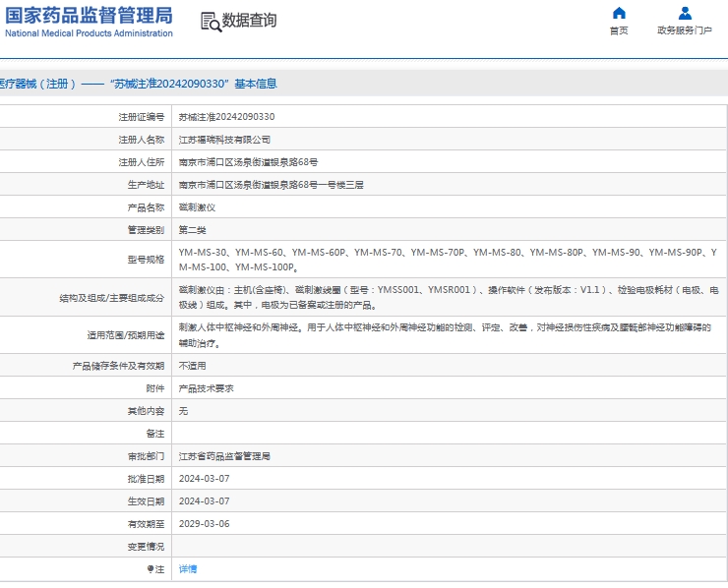Select expiry date 2029-03-06
This screenshot has width=728, height=588.
tap(205, 524)
